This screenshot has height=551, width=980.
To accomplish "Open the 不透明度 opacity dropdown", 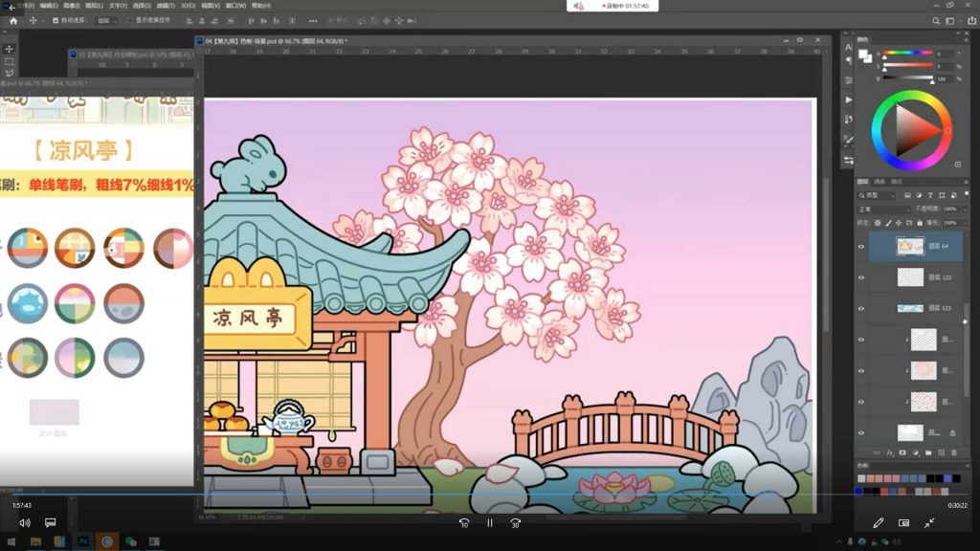I will pyautogui.click(x=965, y=209).
